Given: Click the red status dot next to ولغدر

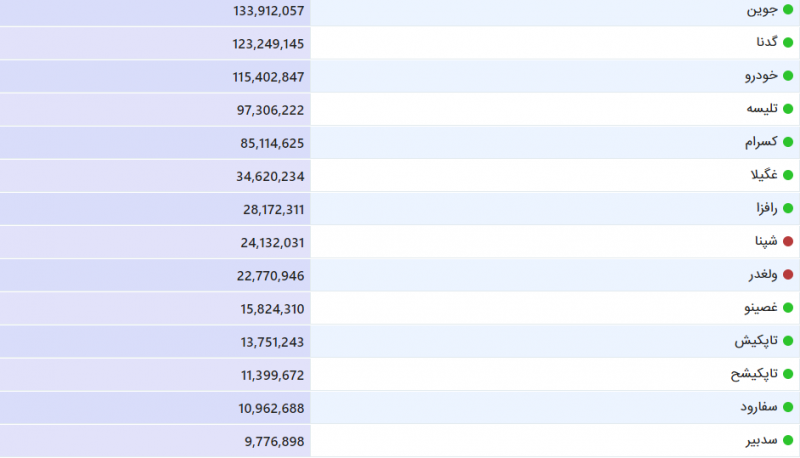Looking at the screenshot, I should (788, 274).
